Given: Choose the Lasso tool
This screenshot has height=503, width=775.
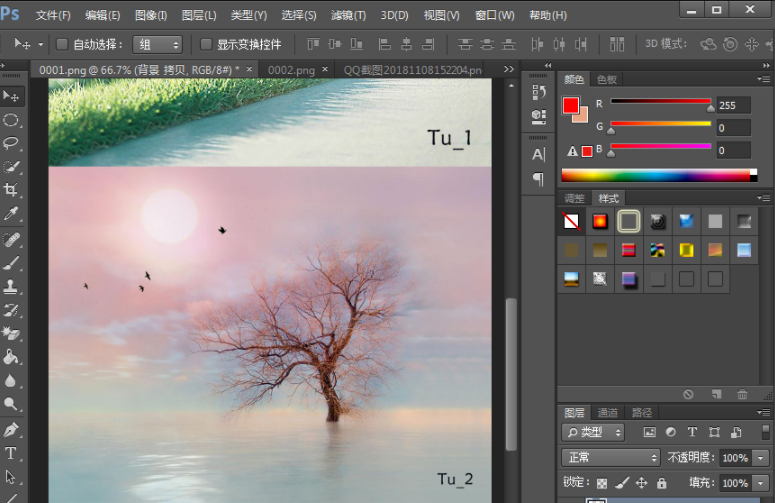Looking at the screenshot, I should [11, 143].
